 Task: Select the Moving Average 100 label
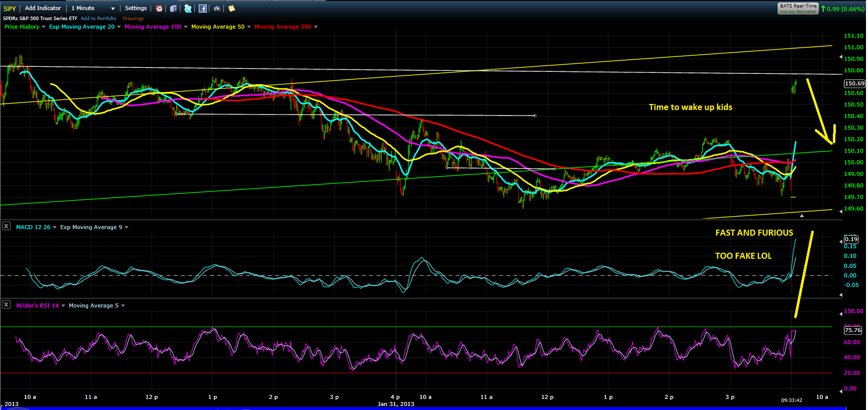pyautogui.click(x=153, y=27)
